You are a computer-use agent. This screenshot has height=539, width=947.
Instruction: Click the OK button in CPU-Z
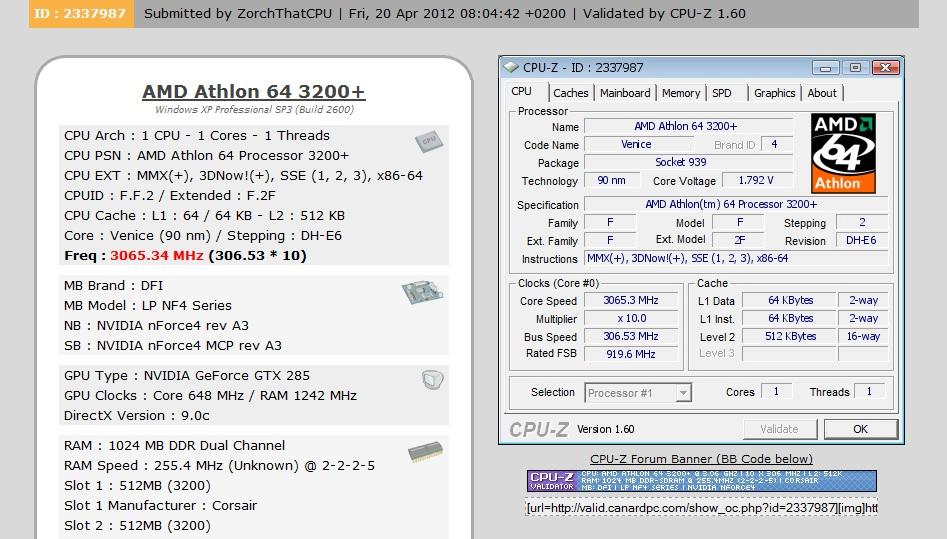tap(861, 429)
